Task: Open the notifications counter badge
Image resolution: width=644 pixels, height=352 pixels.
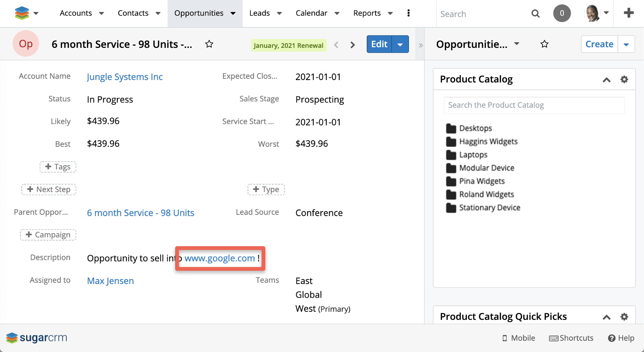Action: [x=562, y=13]
